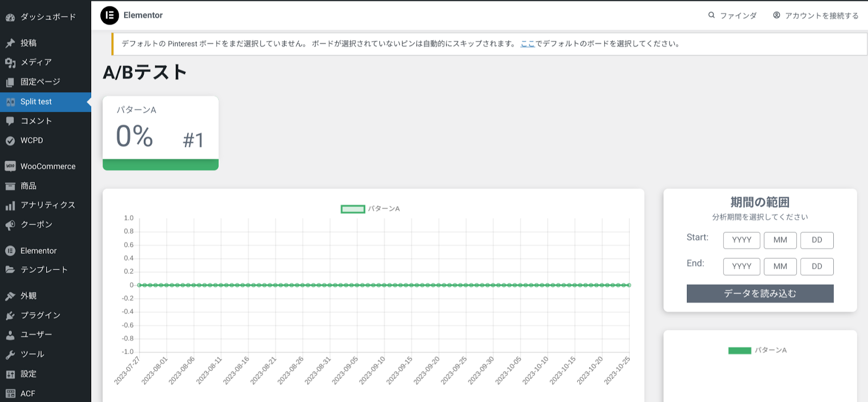Click the #1 rank on パターンA card
This screenshot has width=868, height=402.
pyautogui.click(x=194, y=141)
